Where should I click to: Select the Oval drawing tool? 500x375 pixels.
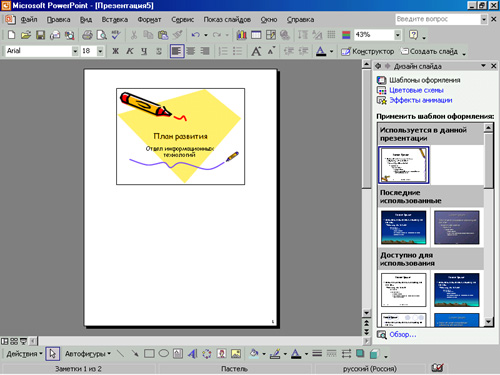coord(163,354)
